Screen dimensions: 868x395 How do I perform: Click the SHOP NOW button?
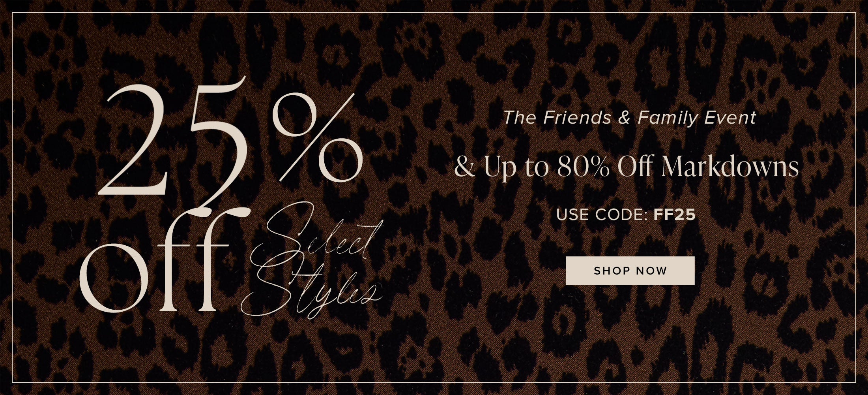point(630,271)
